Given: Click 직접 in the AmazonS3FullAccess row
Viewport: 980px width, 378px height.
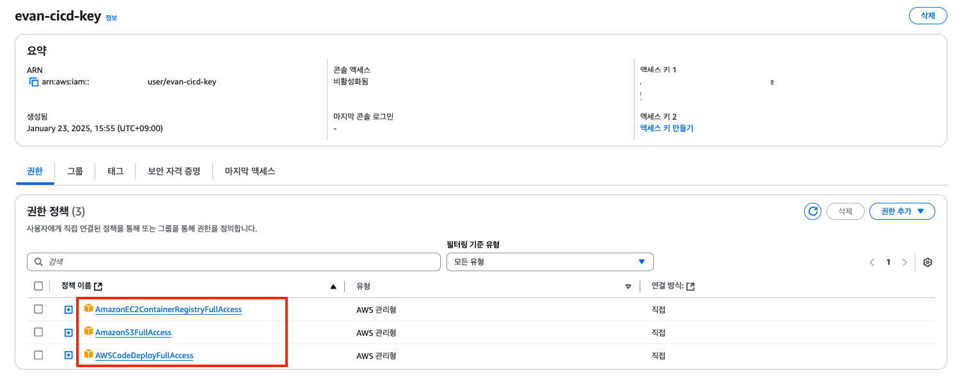Looking at the screenshot, I should 658,333.
